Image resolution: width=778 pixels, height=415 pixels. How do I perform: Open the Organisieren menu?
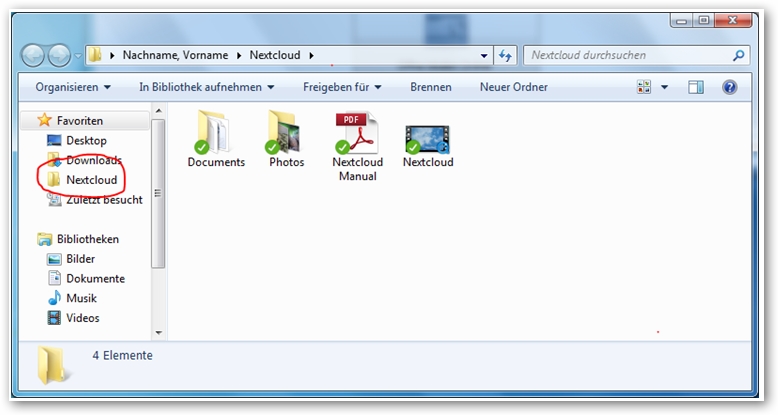coord(72,87)
